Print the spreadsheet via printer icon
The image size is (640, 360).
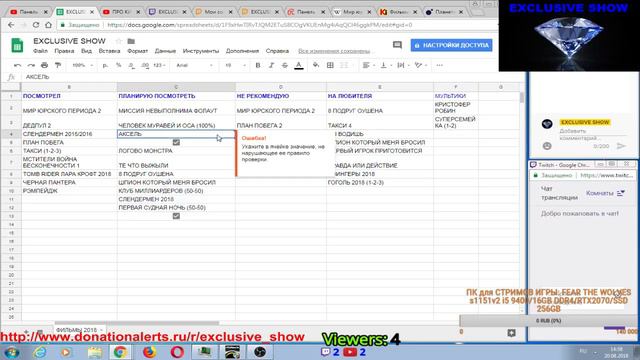(x=44, y=65)
